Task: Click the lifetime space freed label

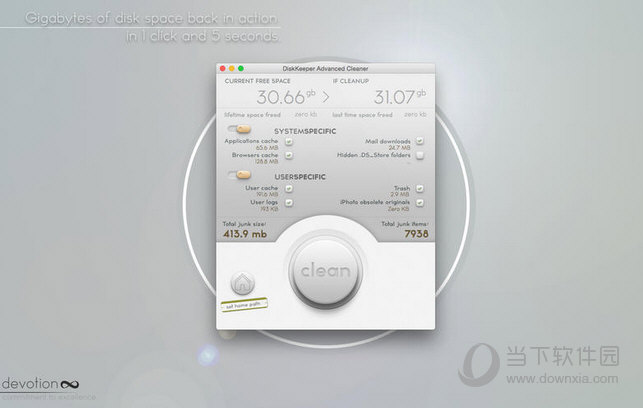Action: tap(252, 115)
